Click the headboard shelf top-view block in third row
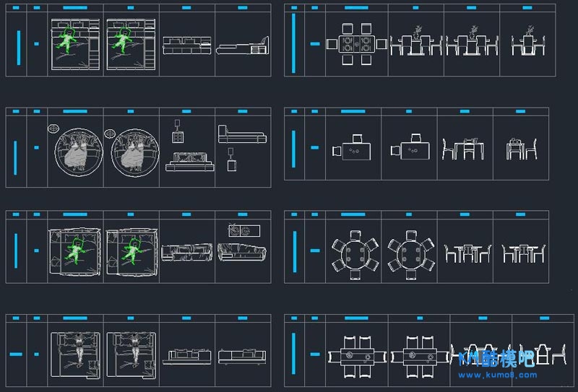 tap(242, 230)
